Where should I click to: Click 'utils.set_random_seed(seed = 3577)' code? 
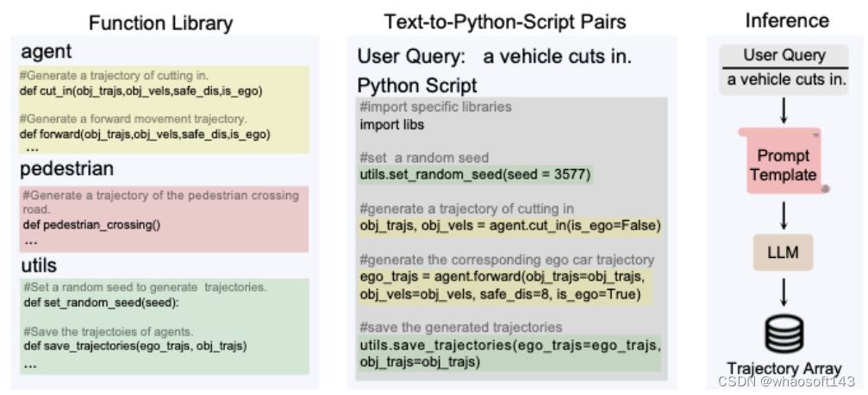click(476, 176)
